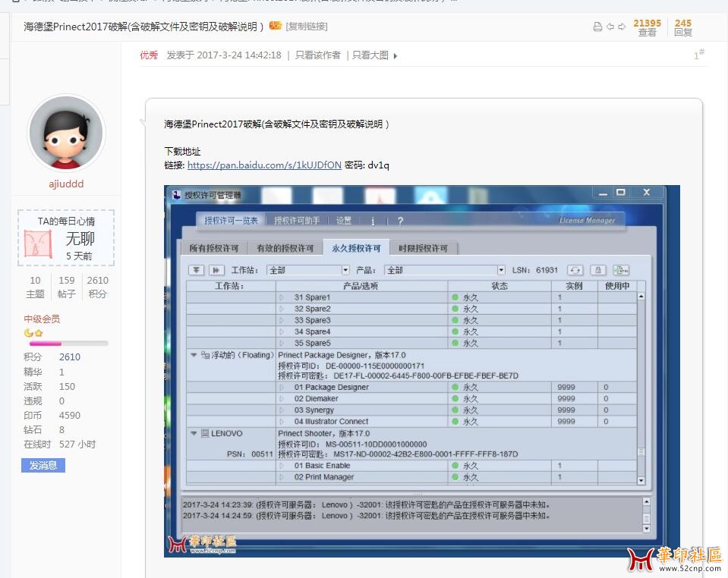The image size is (728, 578).
Task: Open the 设置 menu in License Manager
Action: 344,220
